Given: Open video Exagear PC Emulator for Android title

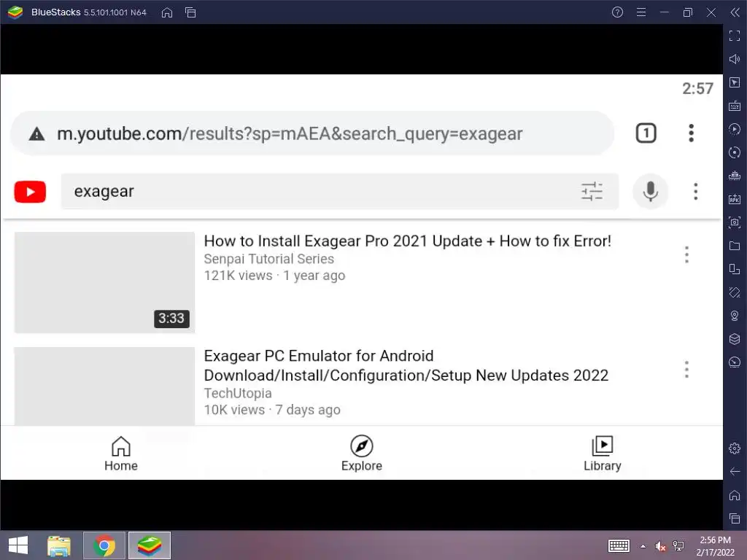Looking at the screenshot, I should pyautogui.click(x=406, y=366).
